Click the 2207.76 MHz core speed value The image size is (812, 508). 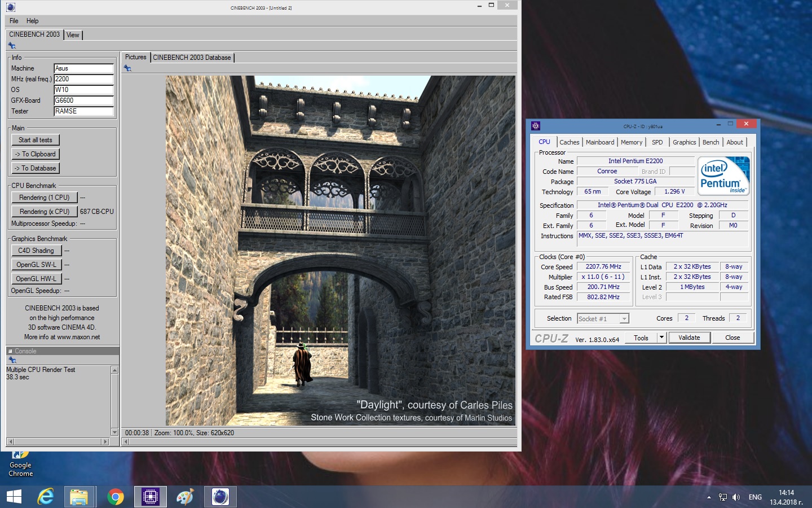tap(603, 267)
